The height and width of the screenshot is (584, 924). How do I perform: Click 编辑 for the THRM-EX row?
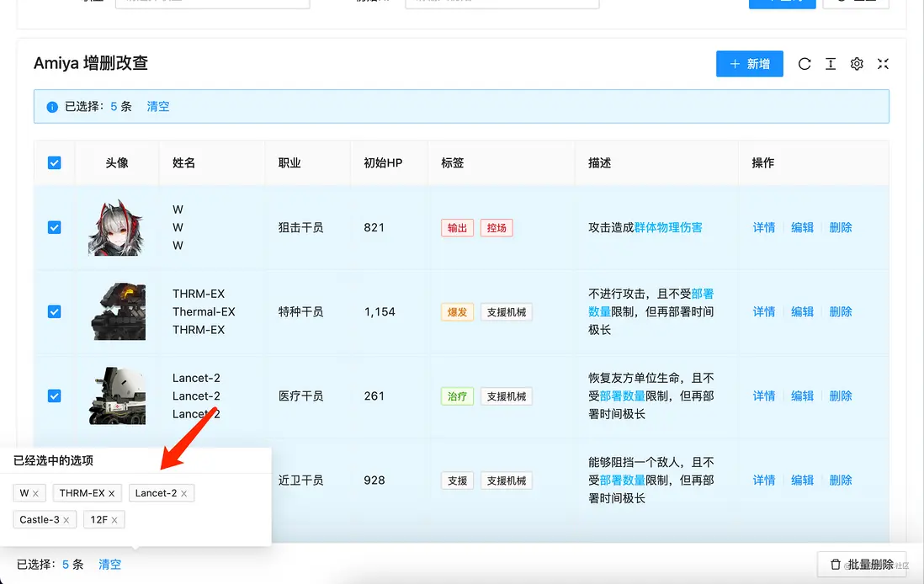point(802,311)
